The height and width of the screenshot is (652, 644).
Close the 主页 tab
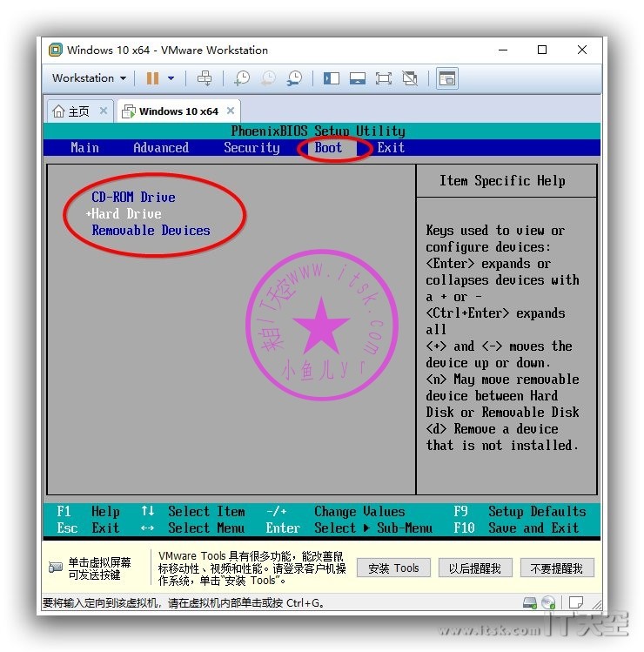[x=104, y=111]
